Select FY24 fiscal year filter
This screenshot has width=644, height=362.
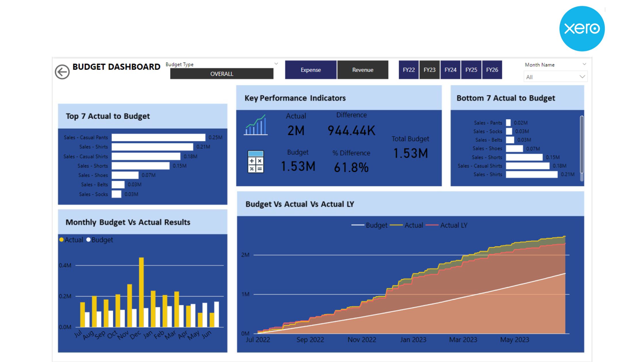tap(450, 70)
